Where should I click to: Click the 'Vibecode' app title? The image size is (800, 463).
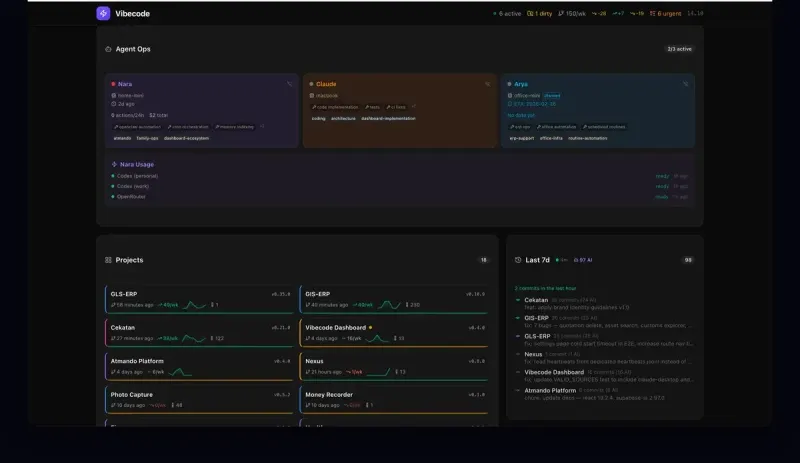pyautogui.click(x=133, y=14)
